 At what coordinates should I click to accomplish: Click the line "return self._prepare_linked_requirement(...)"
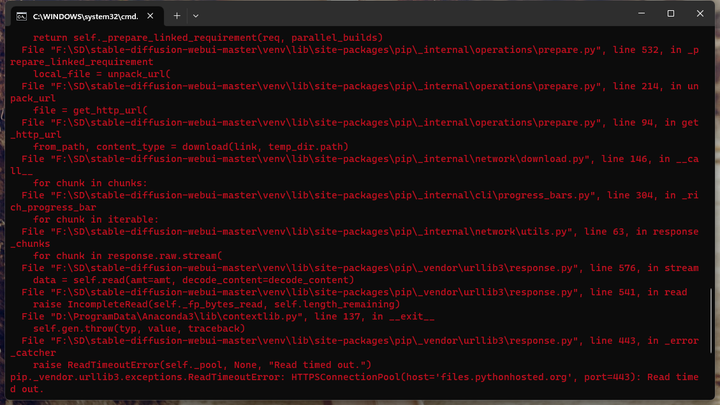[x=208, y=38]
